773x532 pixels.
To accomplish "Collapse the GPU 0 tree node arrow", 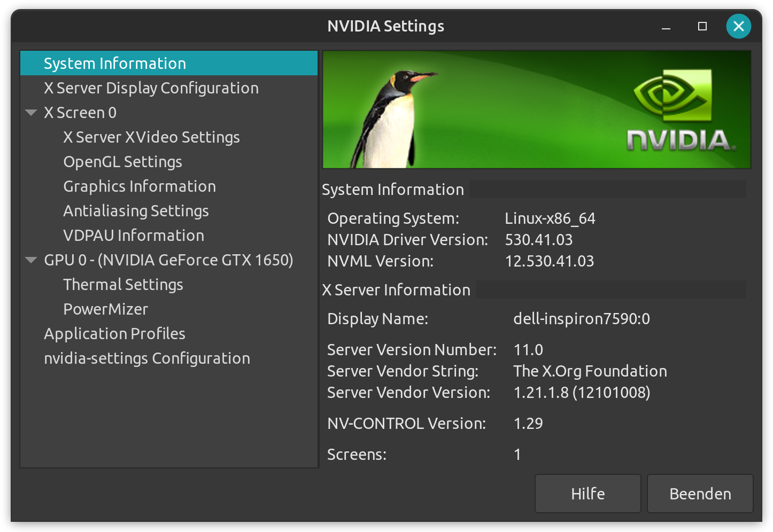I will click(x=31, y=260).
